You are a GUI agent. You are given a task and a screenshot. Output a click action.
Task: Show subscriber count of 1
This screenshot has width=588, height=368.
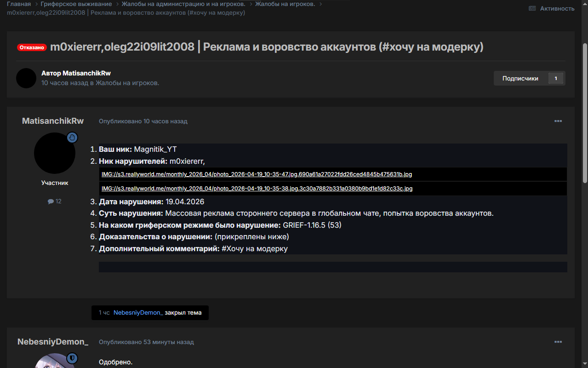click(x=555, y=78)
